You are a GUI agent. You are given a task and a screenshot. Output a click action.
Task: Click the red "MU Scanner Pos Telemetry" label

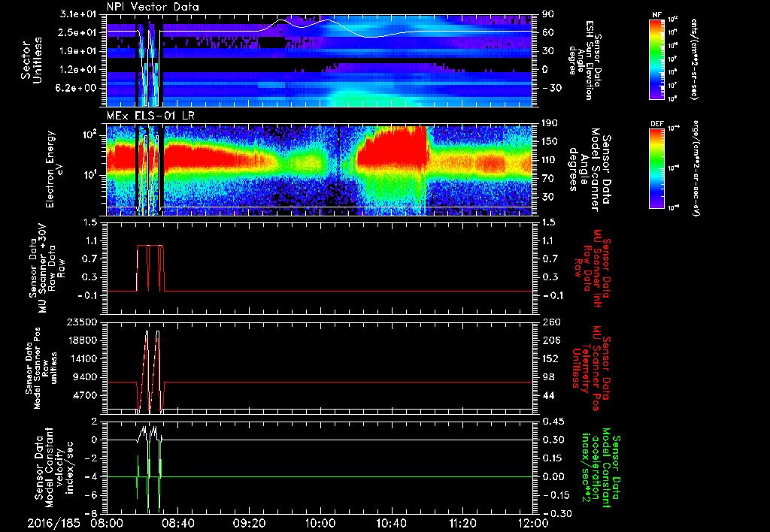591,368
